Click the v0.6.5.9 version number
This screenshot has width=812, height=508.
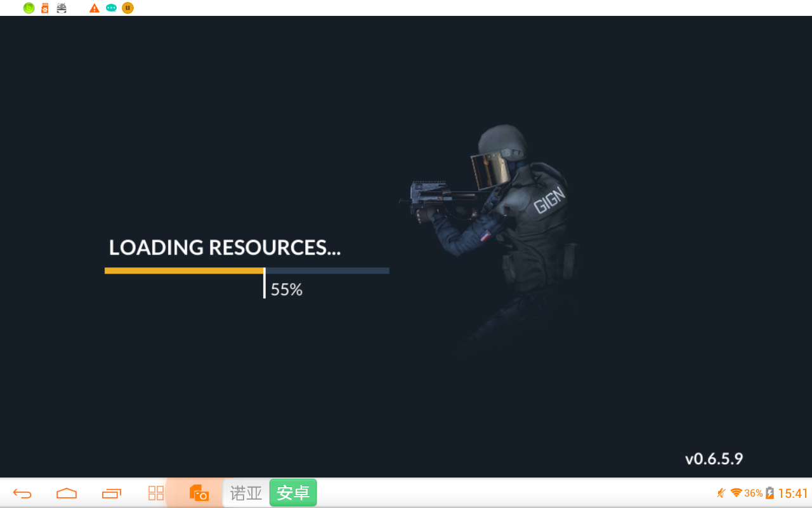tap(714, 458)
